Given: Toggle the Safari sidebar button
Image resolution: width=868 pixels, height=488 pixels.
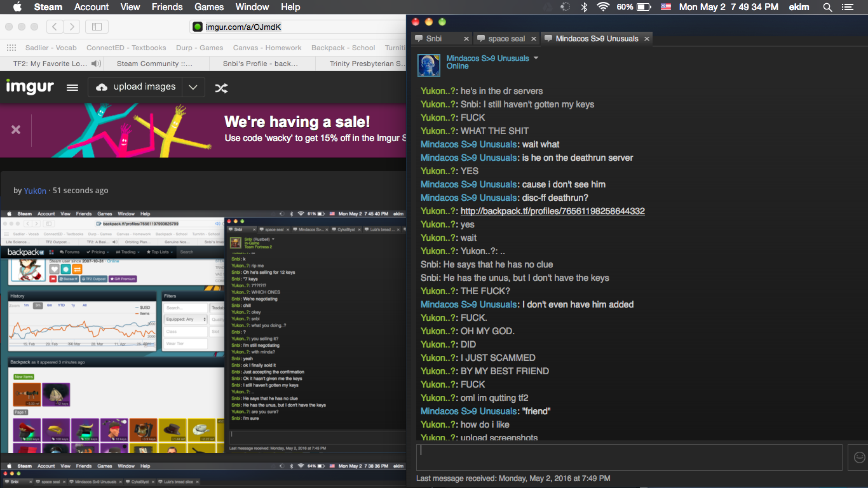Looking at the screenshot, I should [x=97, y=27].
